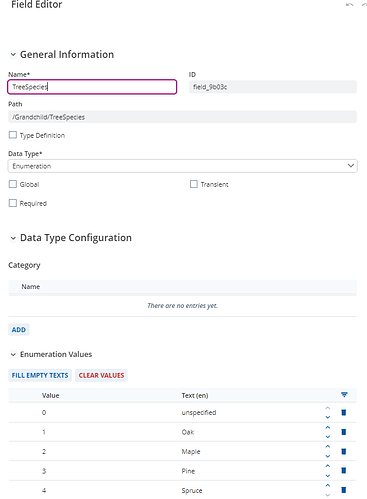Delete the 'unspecified' enumeration value

[344, 412]
